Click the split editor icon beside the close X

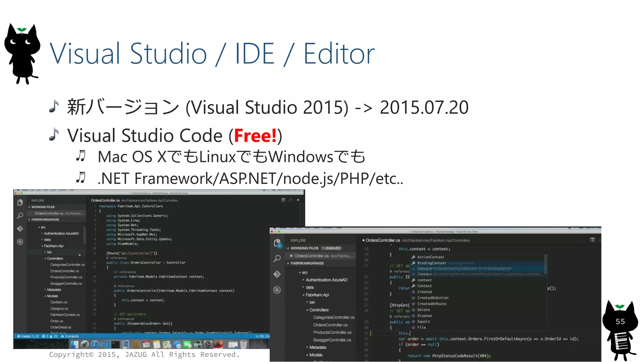283,200
